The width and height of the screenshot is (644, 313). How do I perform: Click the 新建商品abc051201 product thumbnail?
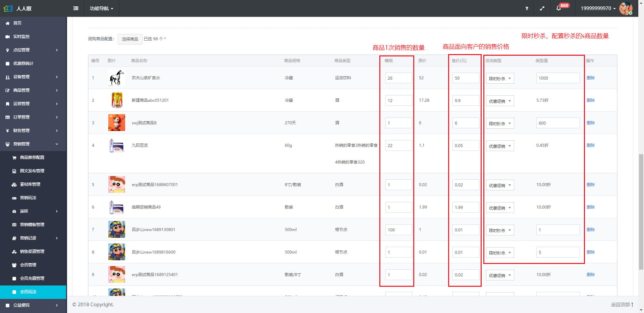click(116, 100)
